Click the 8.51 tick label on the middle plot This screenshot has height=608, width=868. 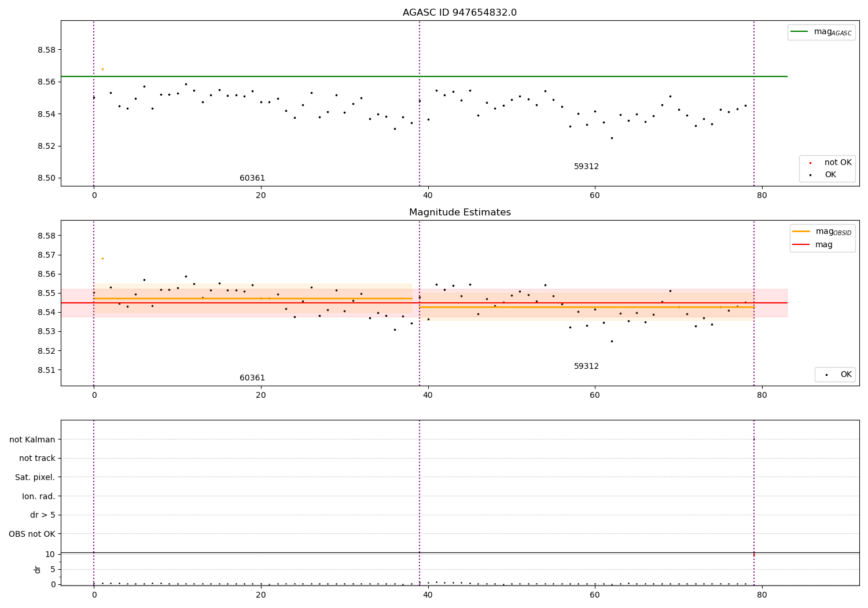click(46, 370)
